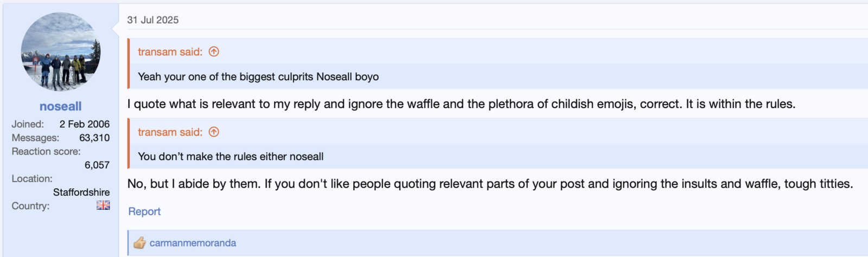The height and width of the screenshot is (257, 868).
Task: Expand the "biggest culprits Noseall boyo" quote text
Action: tap(258, 76)
